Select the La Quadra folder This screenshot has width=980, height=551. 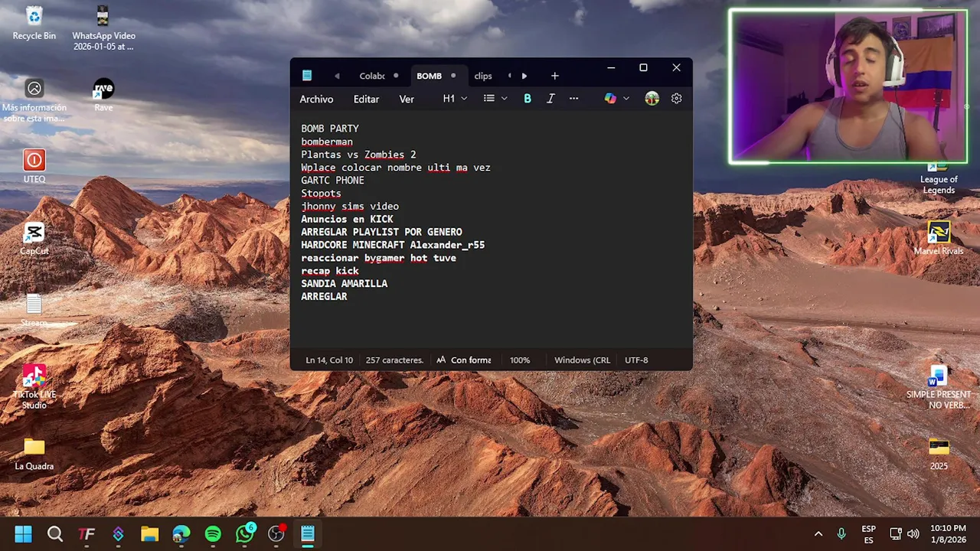coord(34,453)
